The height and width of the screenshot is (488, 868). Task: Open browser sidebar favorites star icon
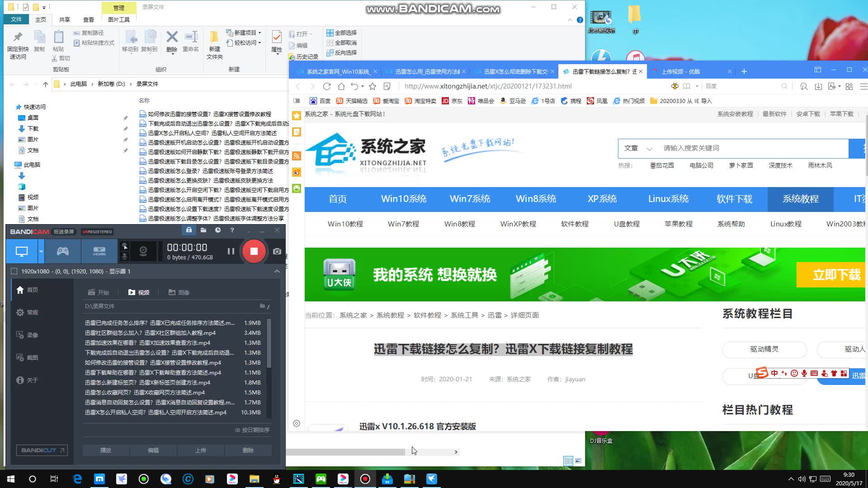click(x=297, y=116)
